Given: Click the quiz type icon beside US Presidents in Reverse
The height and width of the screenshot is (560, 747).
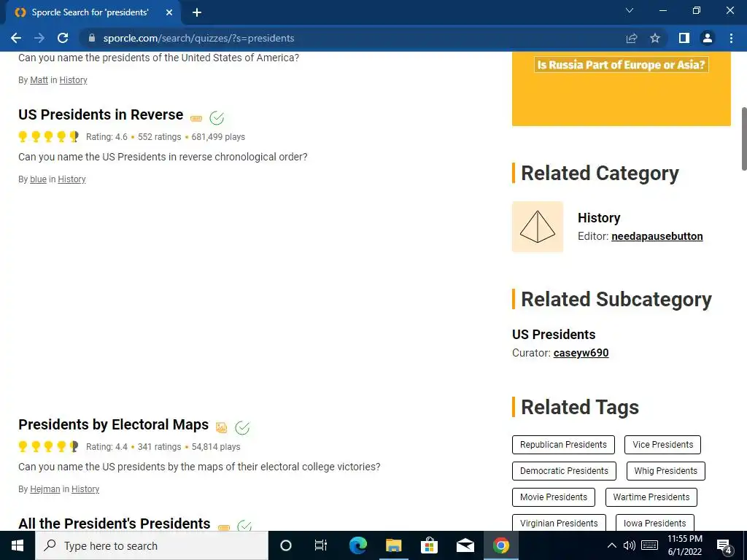Looking at the screenshot, I should pyautogui.click(x=196, y=118).
